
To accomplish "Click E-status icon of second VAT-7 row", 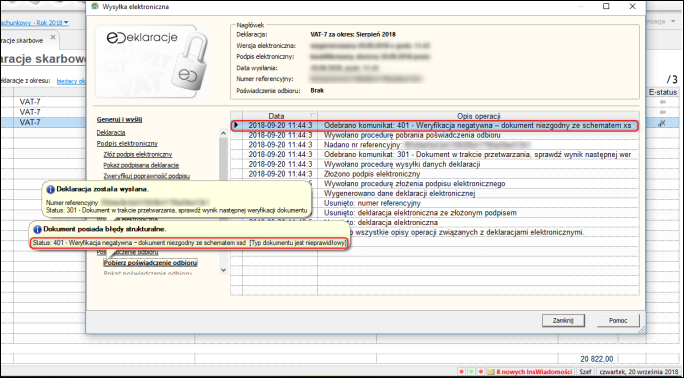I will (x=663, y=112).
